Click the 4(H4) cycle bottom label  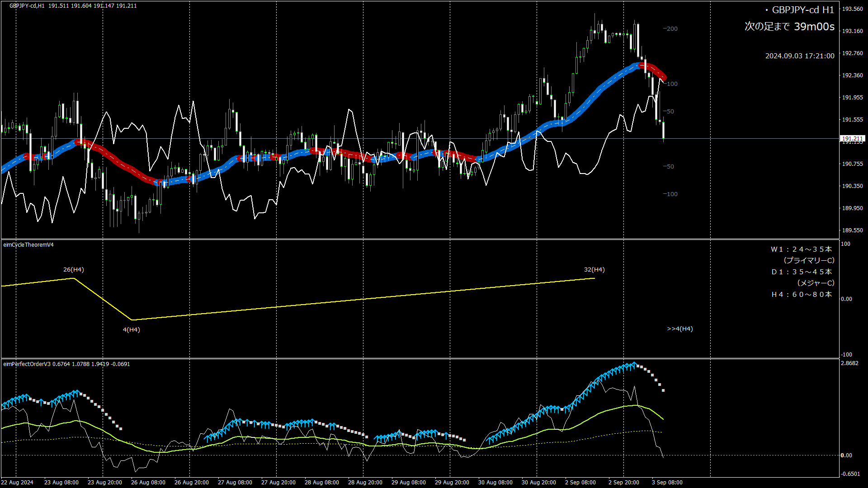coord(131,330)
